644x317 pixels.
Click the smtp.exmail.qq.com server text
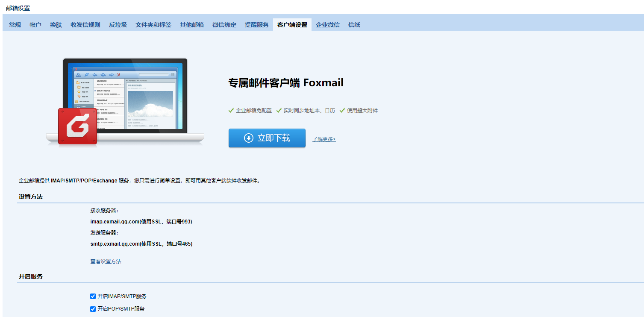pos(141,244)
